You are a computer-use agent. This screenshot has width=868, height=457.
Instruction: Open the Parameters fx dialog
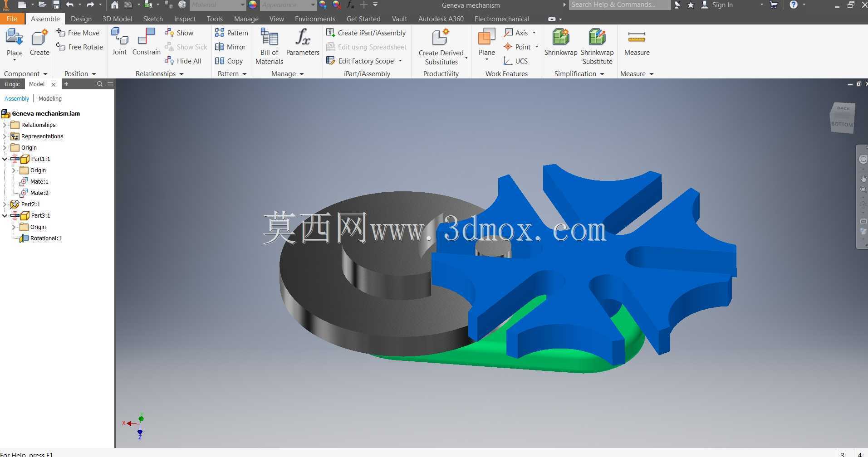[303, 42]
